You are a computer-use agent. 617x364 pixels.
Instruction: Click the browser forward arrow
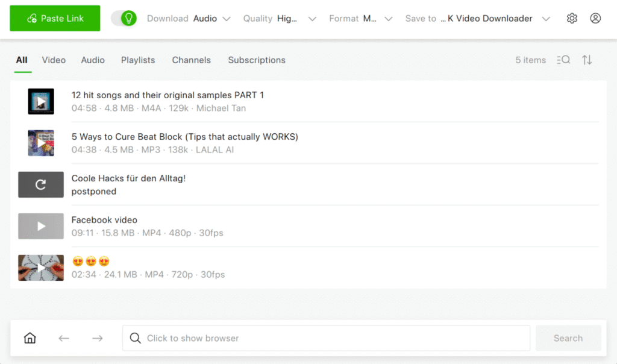pos(98,338)
